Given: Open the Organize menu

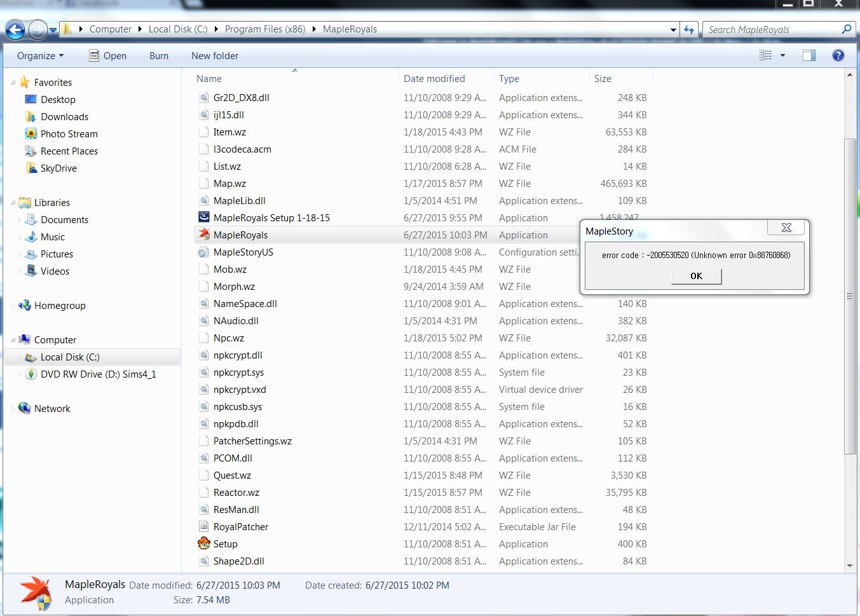Looking at the screenshot, I should tap(40, 56).
